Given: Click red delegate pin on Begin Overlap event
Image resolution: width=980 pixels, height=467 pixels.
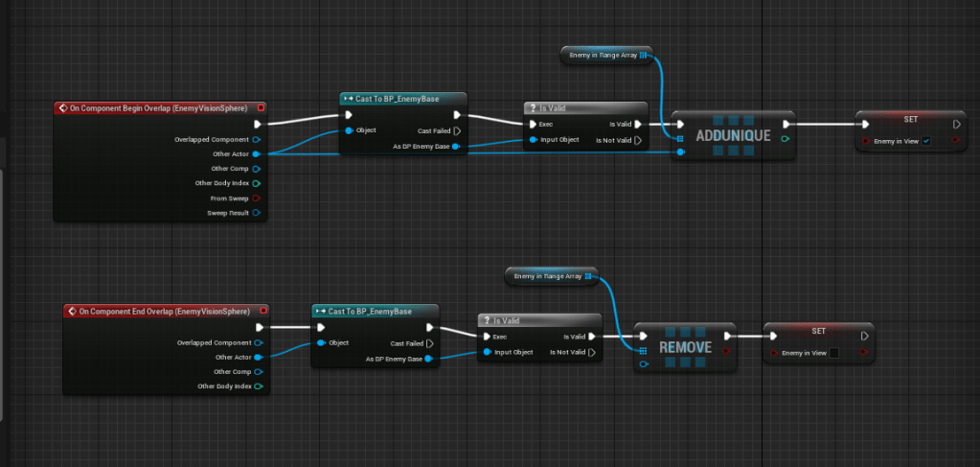Looking at the screenshot, I should tap(261, 108).
